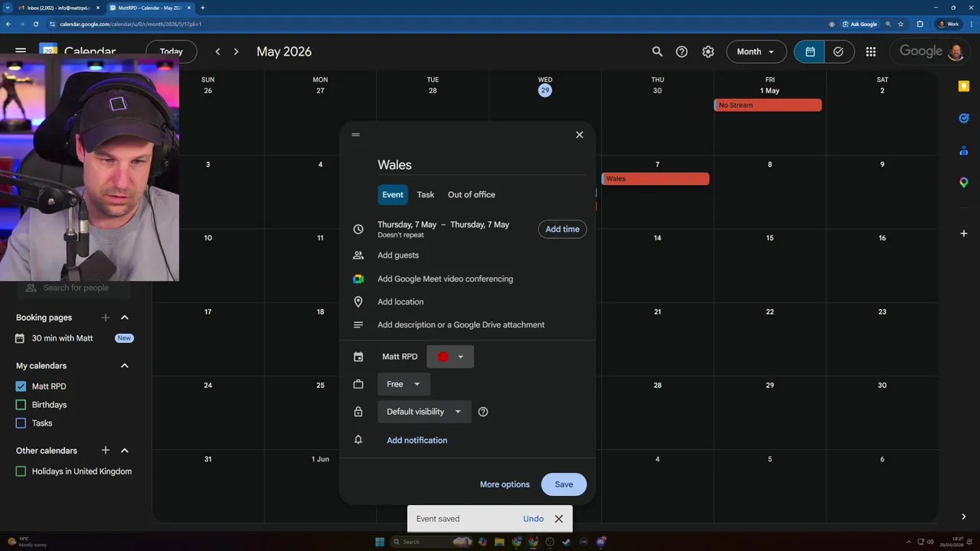Go to previous month arrow
980x551 pixels.
[x=217, y=51]
